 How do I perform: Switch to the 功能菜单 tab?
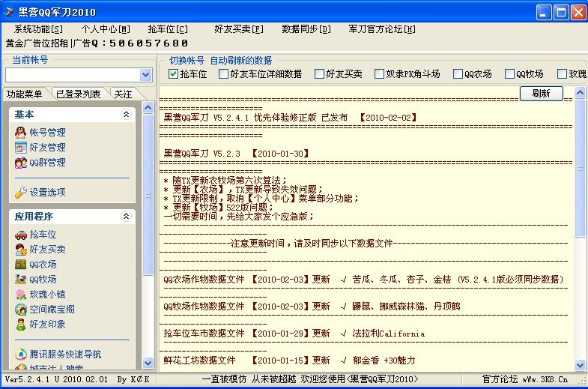[25, 94]
